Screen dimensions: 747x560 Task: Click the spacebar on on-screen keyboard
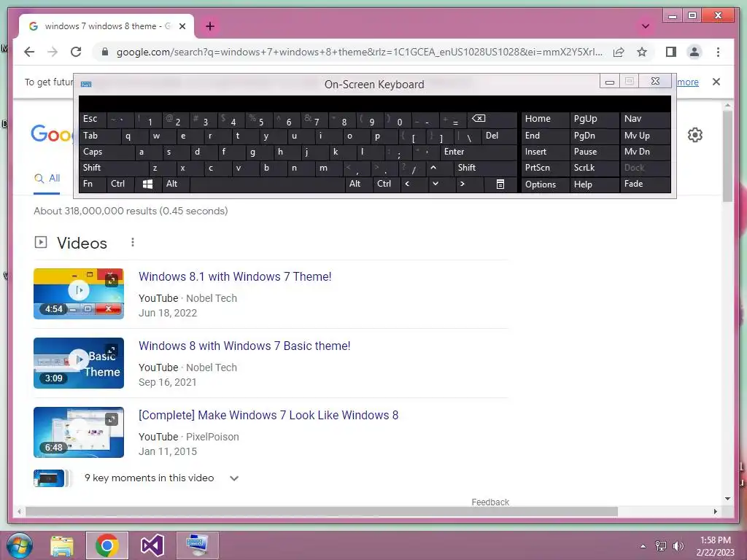tap(267, 184)
